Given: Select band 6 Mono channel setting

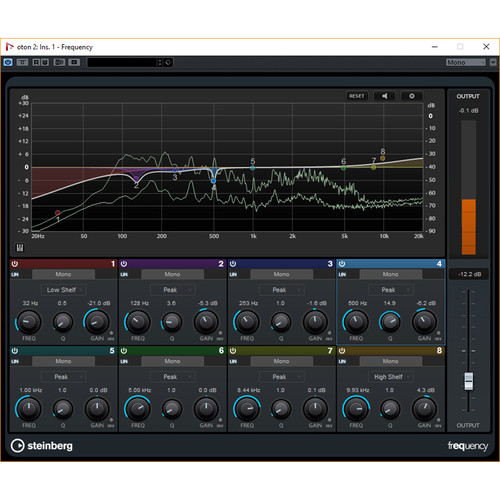Looking at the screenshot, I should (172, 361).
